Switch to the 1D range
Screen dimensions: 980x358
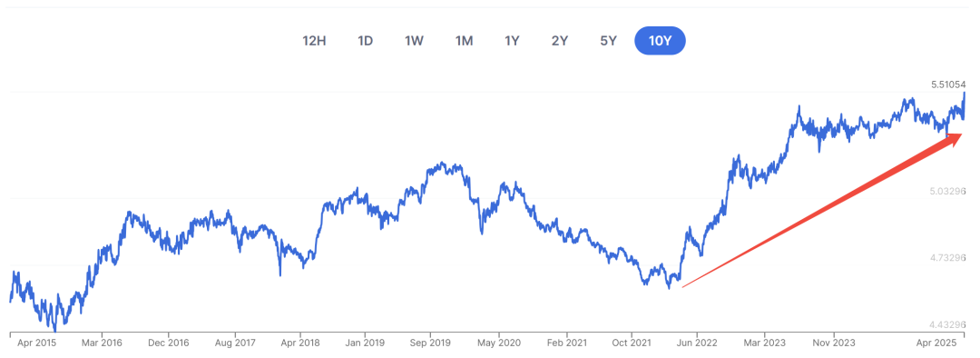pos(365,41)
